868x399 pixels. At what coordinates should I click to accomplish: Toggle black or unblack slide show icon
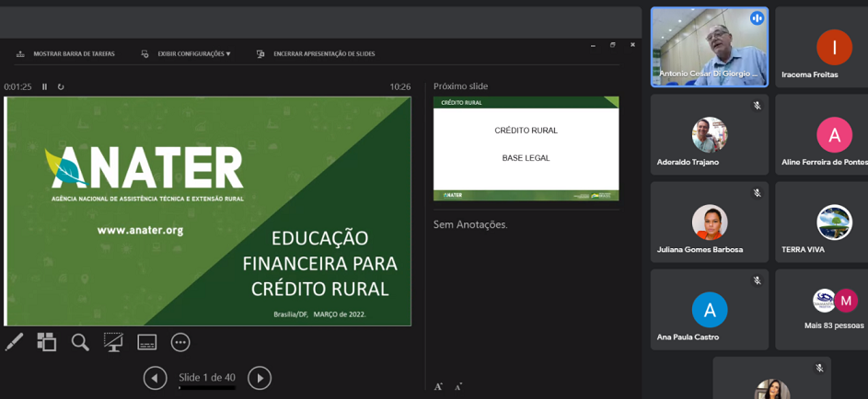(113, 342)
